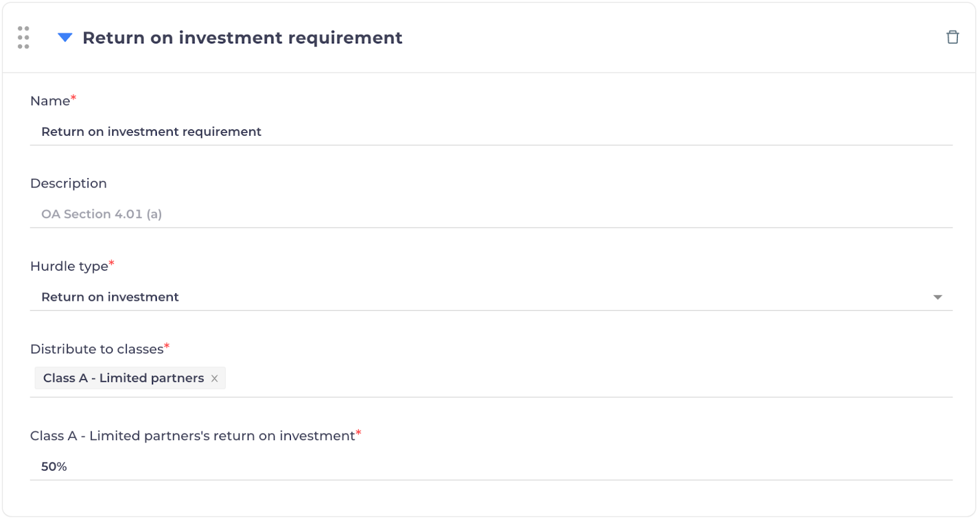Click the Limited partners's return on investment label
Viewport: 980px width, 521px height.
tap(192, 436)
